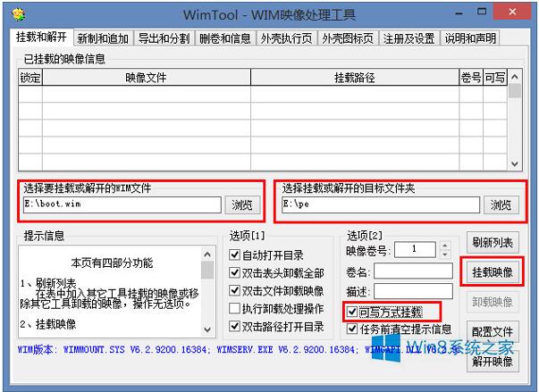Screen dimensions: 539x392
Task: Click the 本页有四部分功能 text line
Action: coord(112,263)
